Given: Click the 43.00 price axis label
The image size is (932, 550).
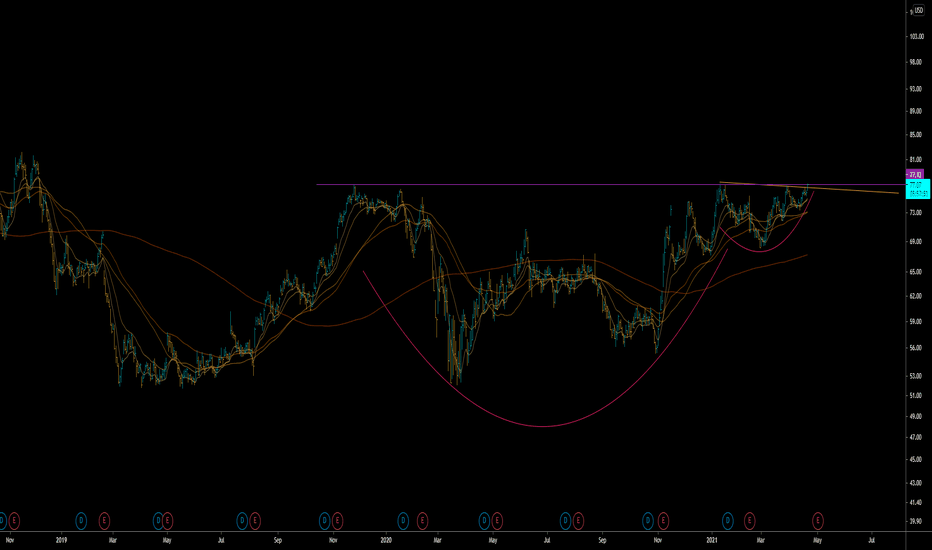Looking at the screenshot, I should tap(915, 483).
